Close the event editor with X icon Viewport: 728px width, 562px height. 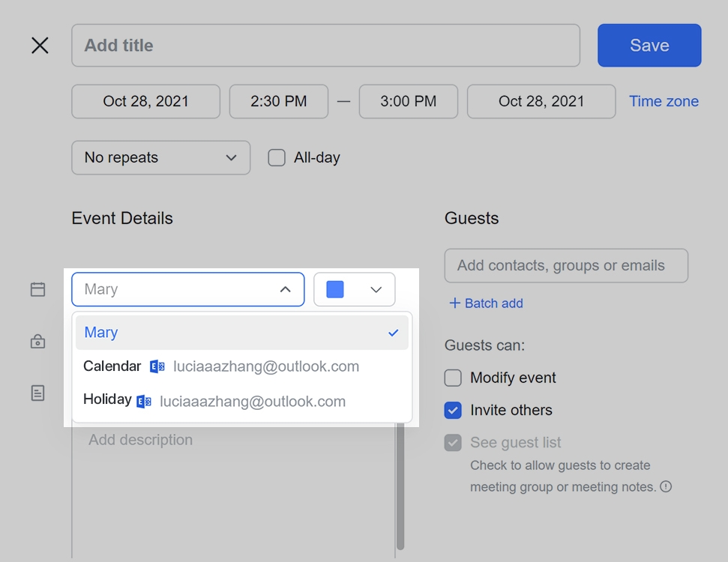pos(40,45)
